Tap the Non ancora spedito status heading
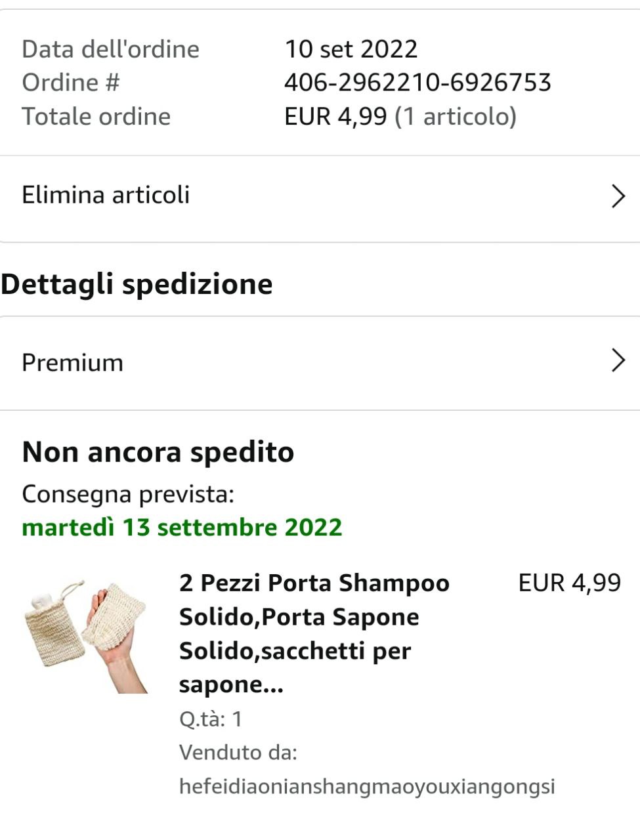Screen dimensions: 640x840 click(x=158, y=453)
